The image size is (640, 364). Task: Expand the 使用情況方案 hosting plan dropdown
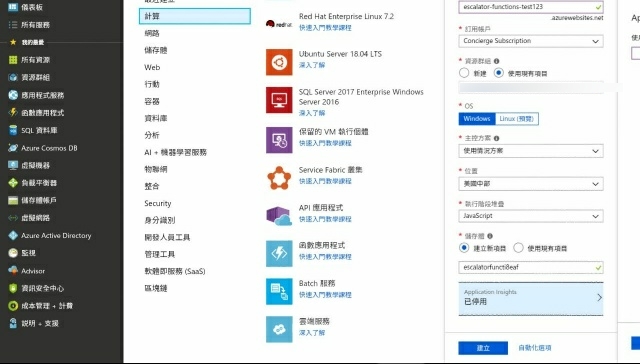(531, 151)
